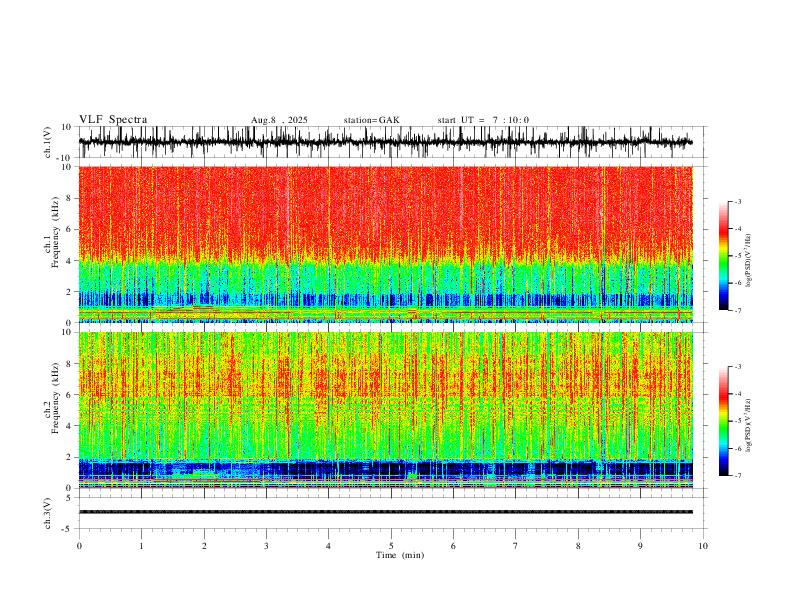The height and width of the screenshot is (612, 792).
Task: Click the "ch.3(V)" axis label
Action: pos(48,513)
